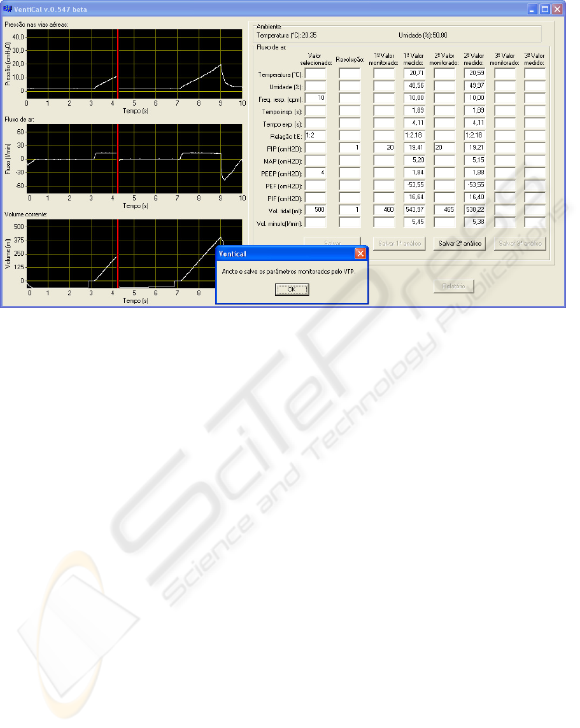Click OK in the Ventical dialog
This screenshot has height=728, width=580.
pyautogui.click(x=292, y=290)
